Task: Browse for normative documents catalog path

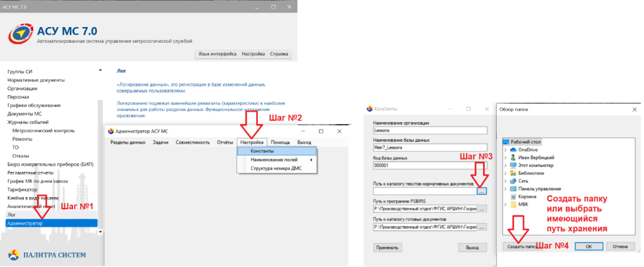Action: (482, 191)
